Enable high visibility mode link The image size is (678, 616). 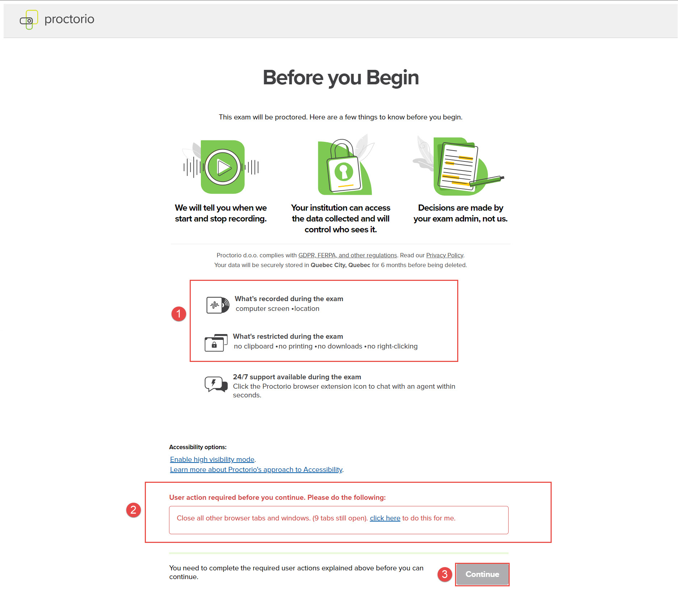click(x=212, y=459)
